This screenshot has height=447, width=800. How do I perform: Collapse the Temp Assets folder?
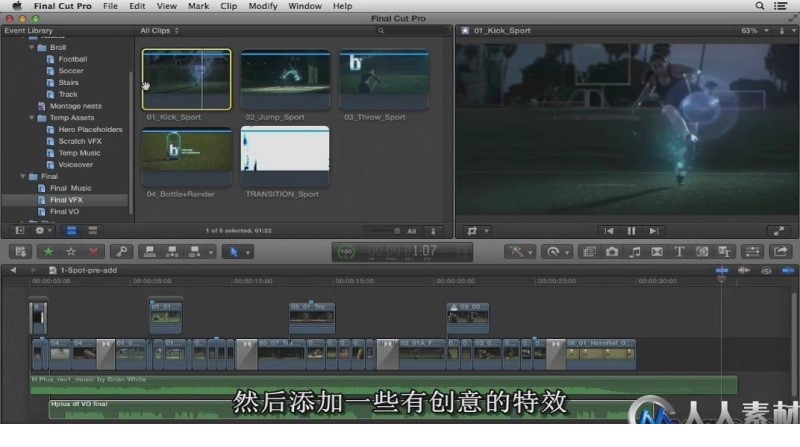[32, 117]
